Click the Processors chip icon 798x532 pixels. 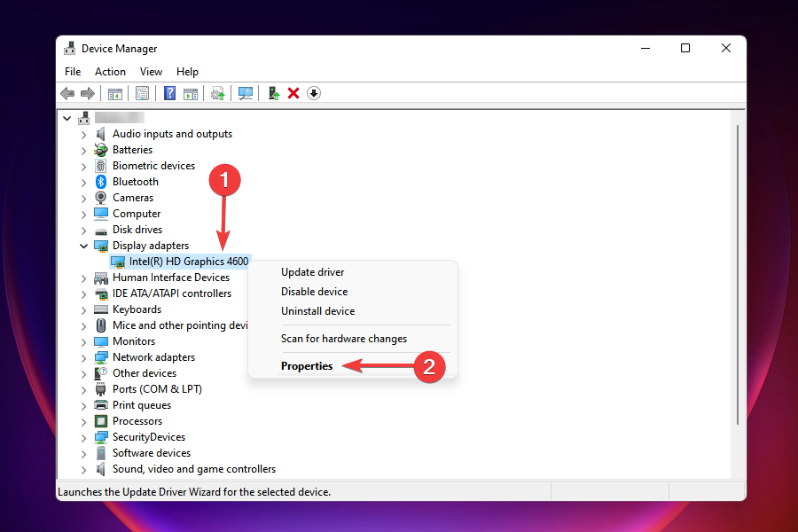(x=101, y=421)
